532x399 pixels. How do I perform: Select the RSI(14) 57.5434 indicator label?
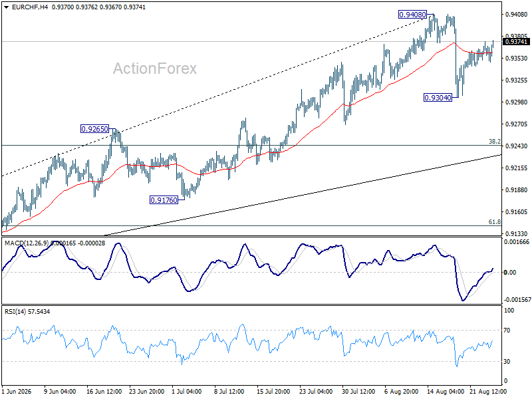tap(27, 311)
